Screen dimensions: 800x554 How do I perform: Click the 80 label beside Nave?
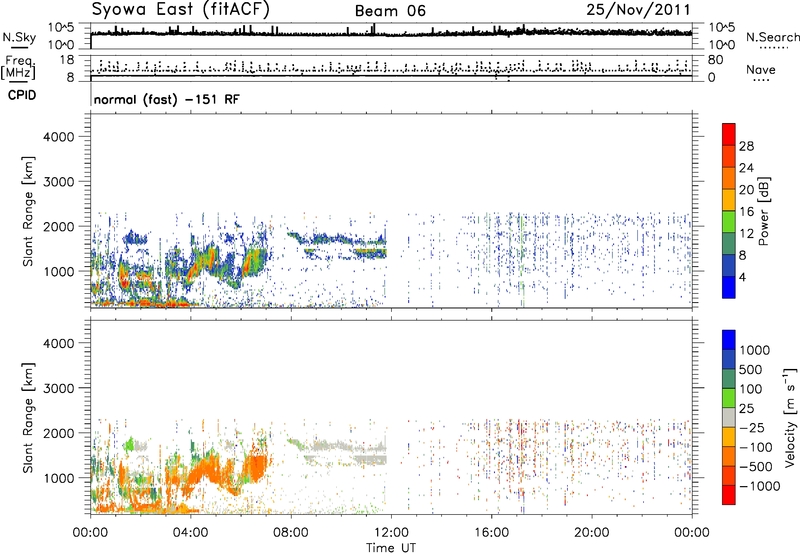716,60
